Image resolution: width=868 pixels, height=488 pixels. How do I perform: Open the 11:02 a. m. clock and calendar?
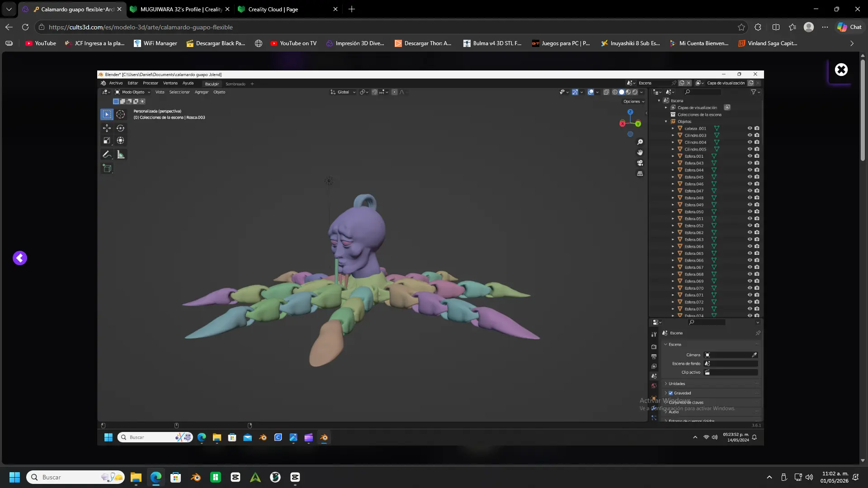point(835,477)
